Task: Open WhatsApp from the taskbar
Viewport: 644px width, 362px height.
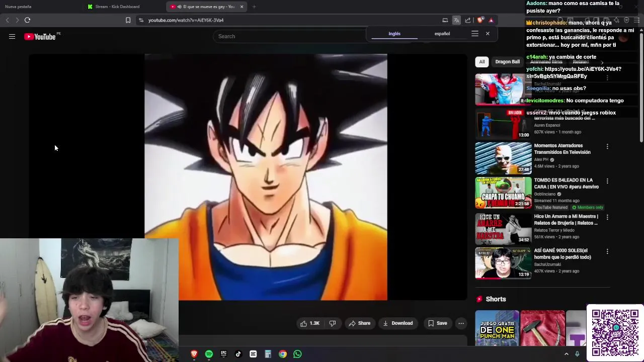Action: pos(297,354)
